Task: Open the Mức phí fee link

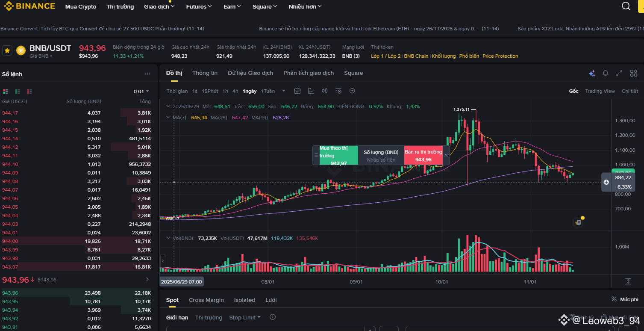Action: click(625, 299)
